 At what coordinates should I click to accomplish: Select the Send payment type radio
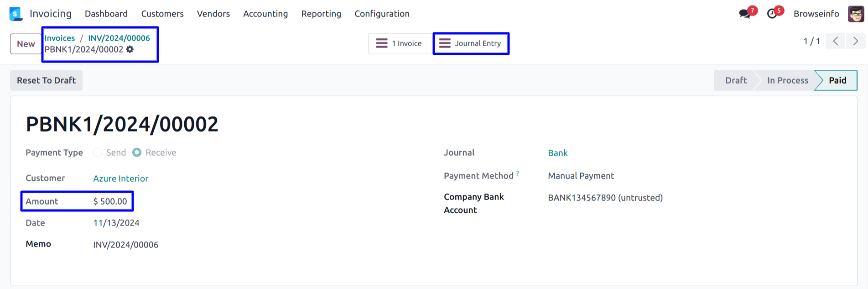click(98, 152)
